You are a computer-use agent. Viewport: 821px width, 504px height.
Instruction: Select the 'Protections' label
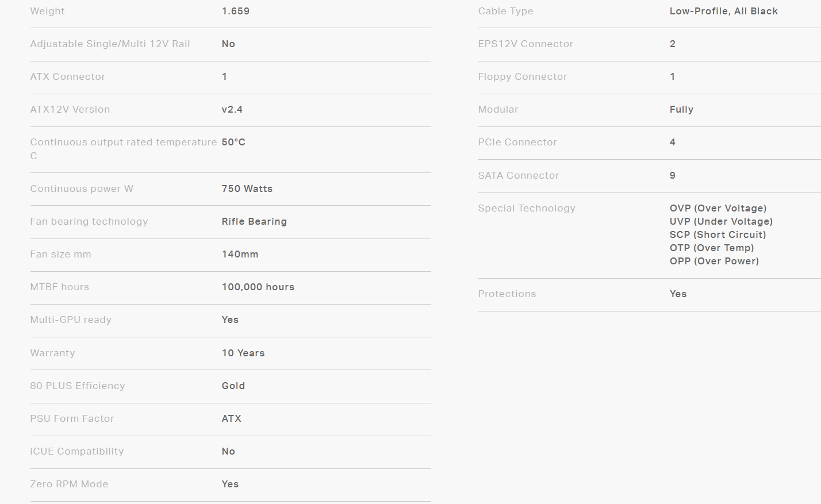click(x=507, y=294)
